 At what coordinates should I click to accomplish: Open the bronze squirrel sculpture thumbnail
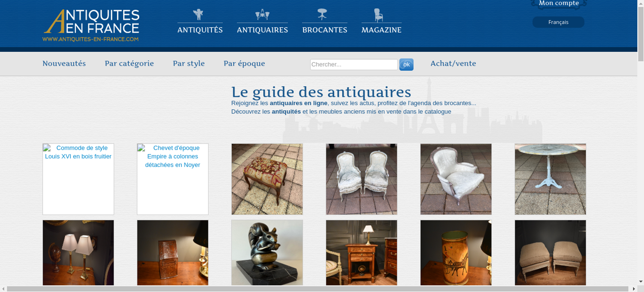click(x=267, y=253)
